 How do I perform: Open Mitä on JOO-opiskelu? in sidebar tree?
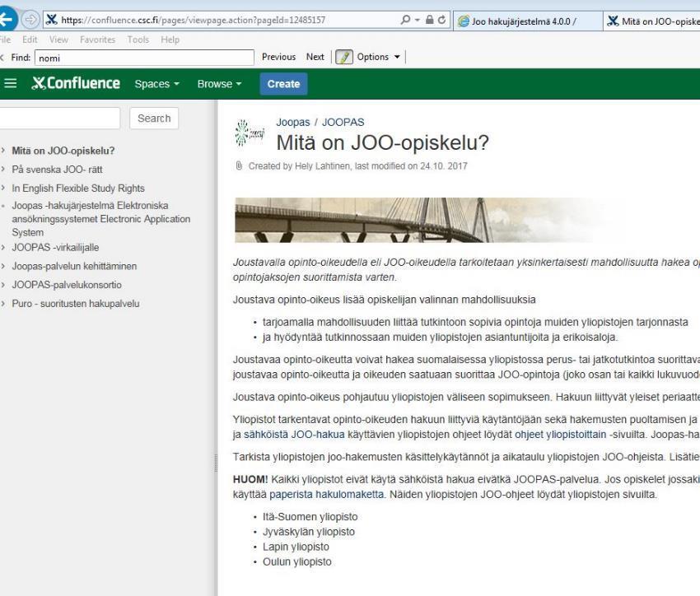point(63,151)
